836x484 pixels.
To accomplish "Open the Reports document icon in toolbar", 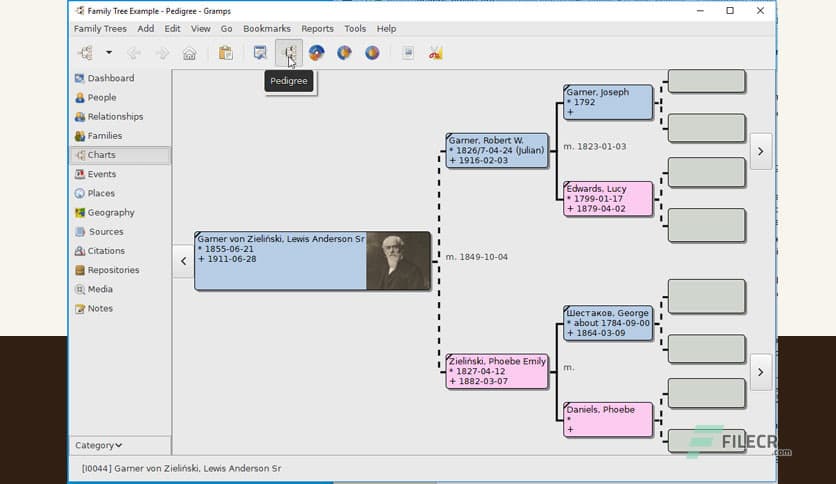I will pos(408,53).
